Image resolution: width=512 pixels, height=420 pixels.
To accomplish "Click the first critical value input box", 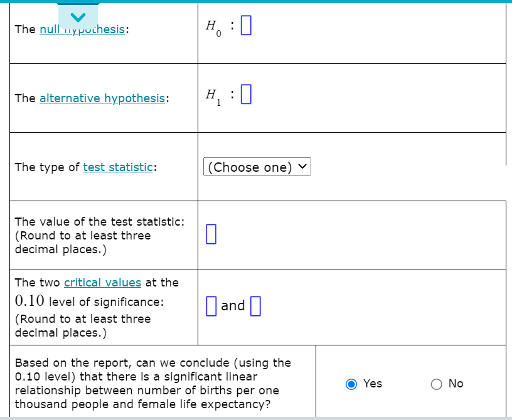I will click(210, 305).
